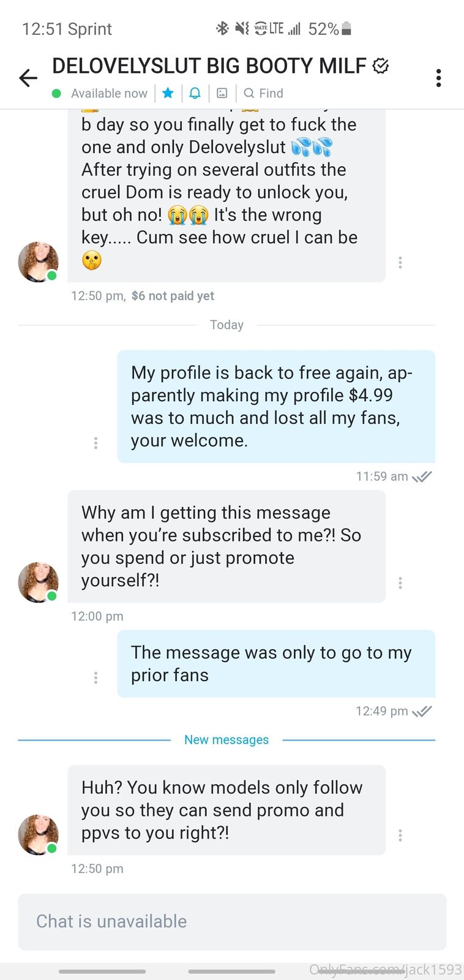
Task: Open options for the "Huh? You know models" message
Action: (x=400, y=835)
